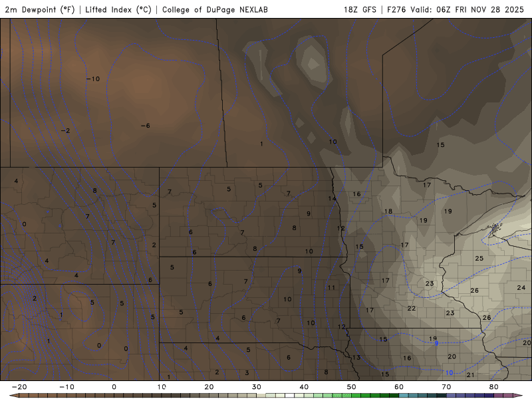532x399 pixels.
Task: Click the "F276" forecast hour label
Action: click(x=396, y=9)
